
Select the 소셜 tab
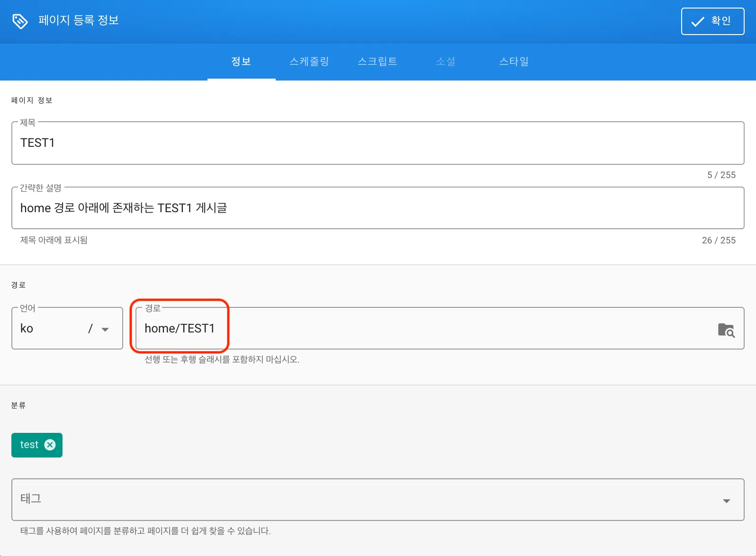click(446, 62)
